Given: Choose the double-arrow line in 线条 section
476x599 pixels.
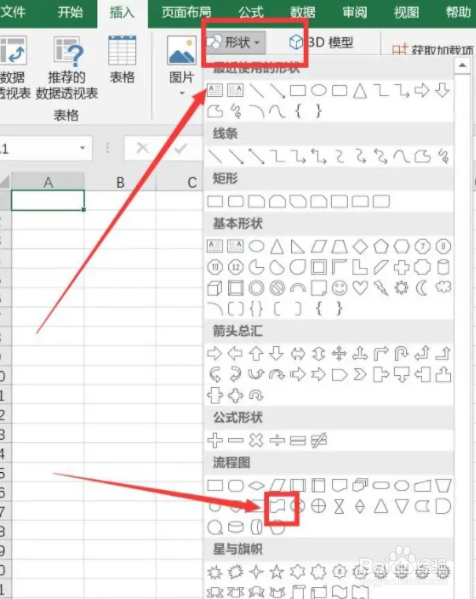Looking at the screenshot, I should coord(256,156).
